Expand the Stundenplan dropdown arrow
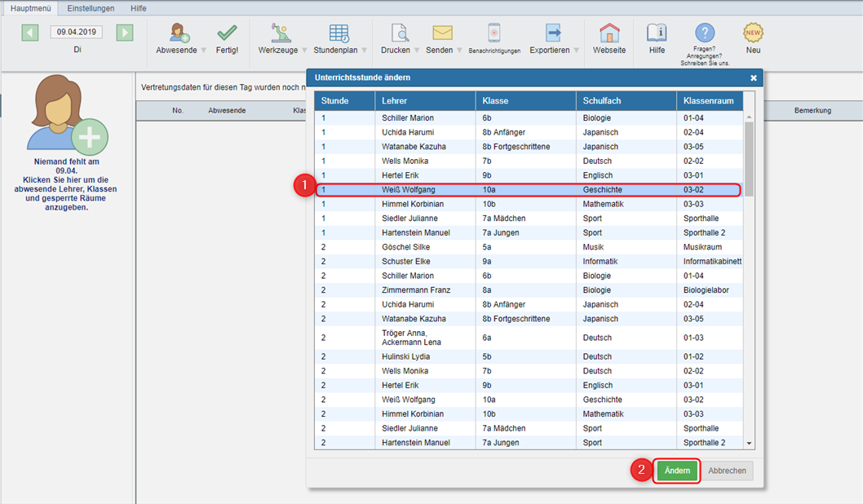This screenshot has width=863, height=504. 364,51
